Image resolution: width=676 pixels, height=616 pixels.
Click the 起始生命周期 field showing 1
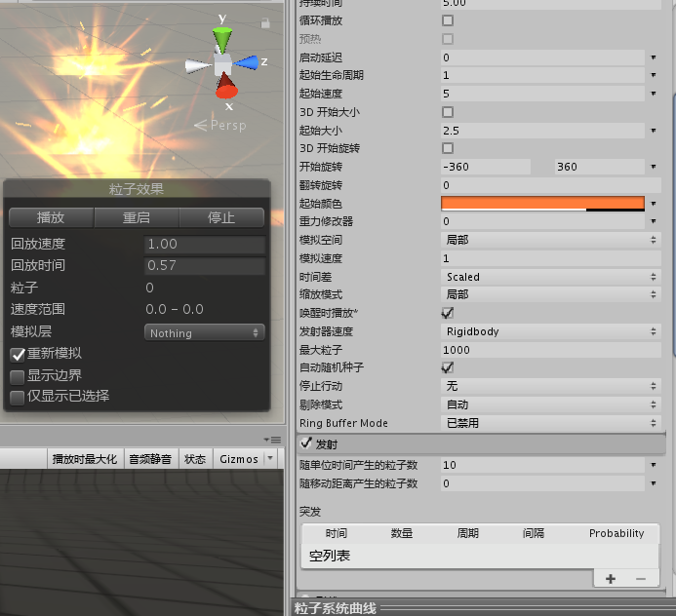542,75
